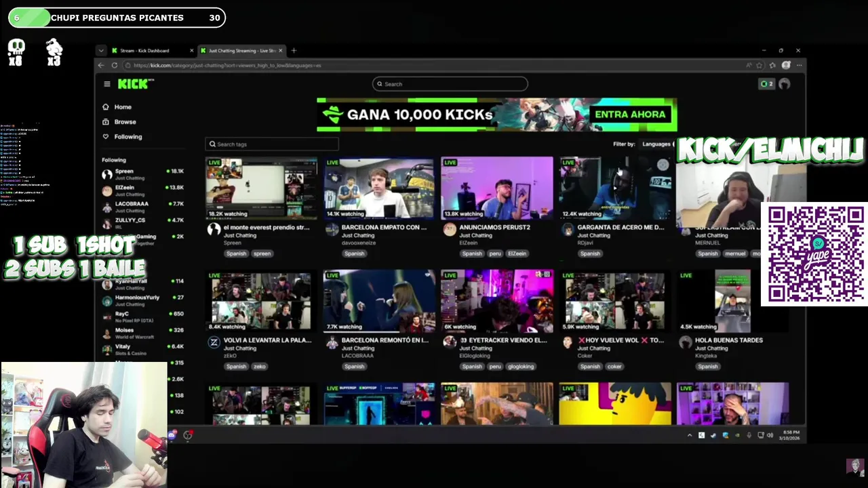This screenshot has height=488, width=868.
Task: Open RayC in the Following sidebar list
Action: [142, 317]
